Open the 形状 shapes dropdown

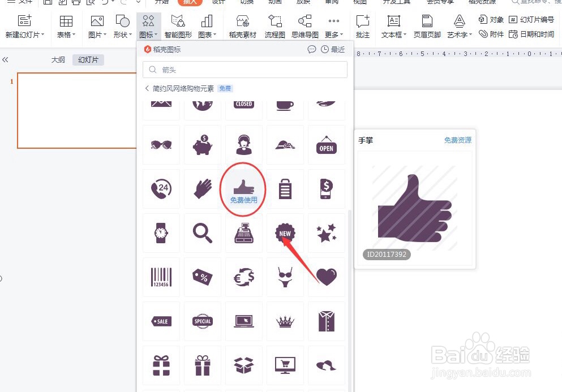(x=123, y=35)
